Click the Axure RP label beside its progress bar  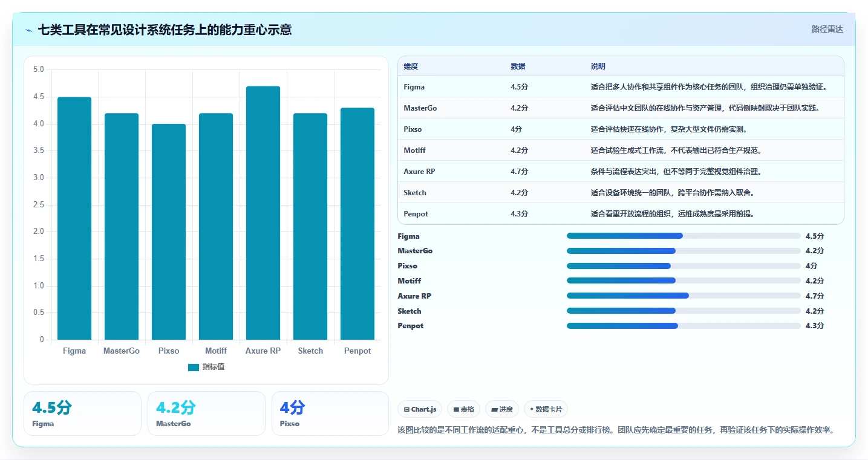click(x=414, y=296)
